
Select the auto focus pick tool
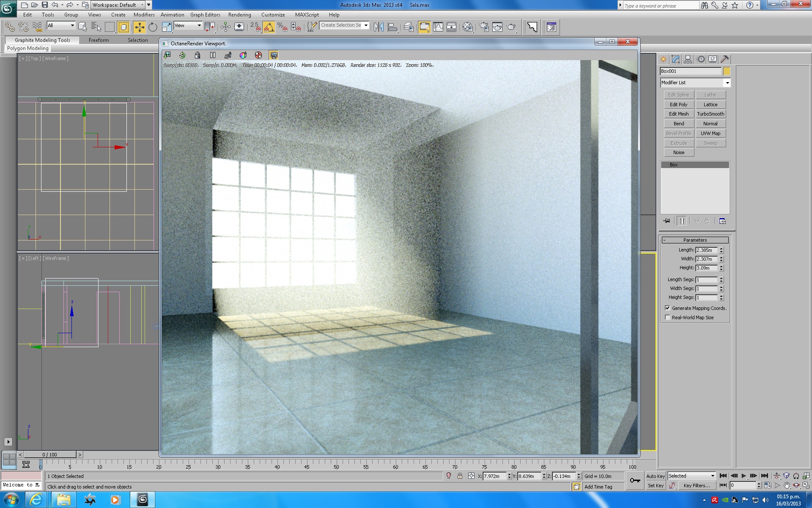pos(228,55)
